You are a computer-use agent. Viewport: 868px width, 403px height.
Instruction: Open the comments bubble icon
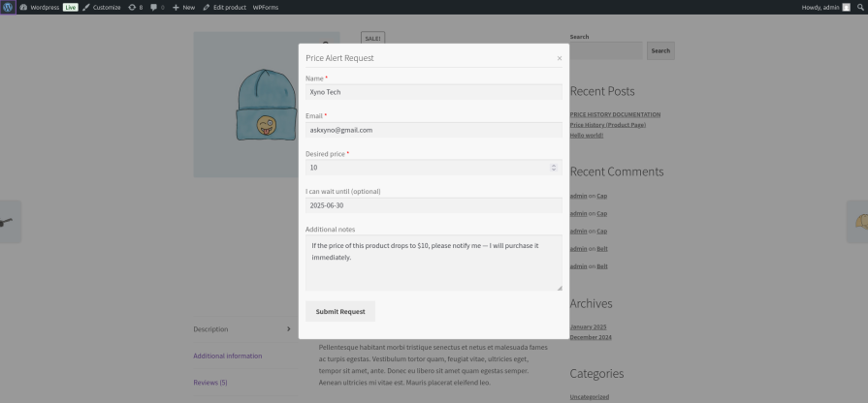155,7
